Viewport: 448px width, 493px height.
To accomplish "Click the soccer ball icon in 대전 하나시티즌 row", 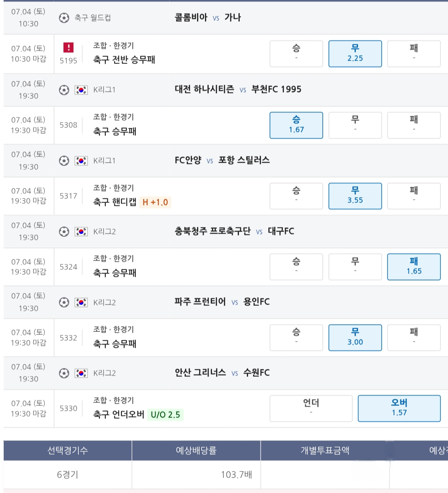I will point(64,90).
